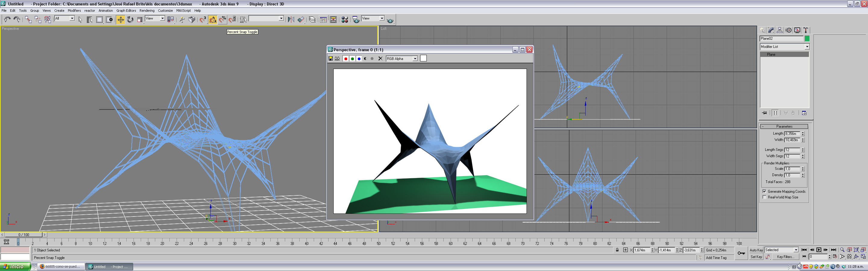This screenshot has width=868, height=271.
Task: Click the Mirror tool icon
Action: point(291,20)
